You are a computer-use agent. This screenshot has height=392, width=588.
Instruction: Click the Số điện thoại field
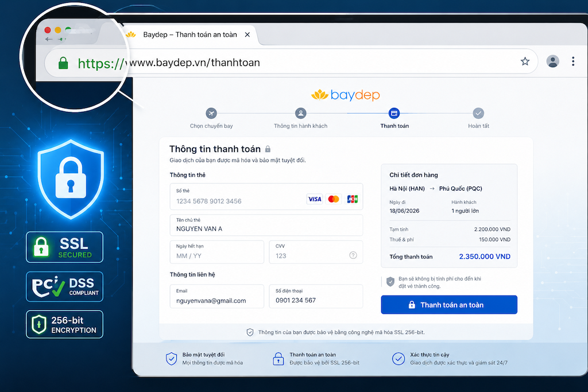point(316,296)
